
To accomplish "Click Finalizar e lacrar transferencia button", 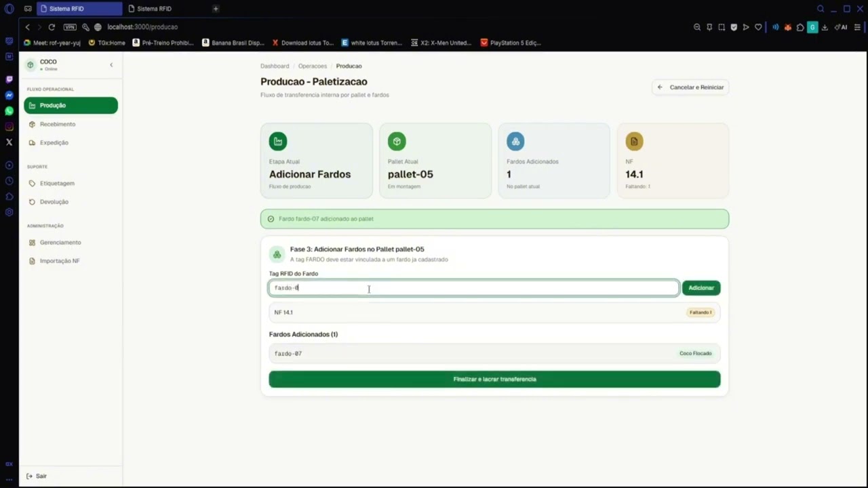I will pyautogui.click(x=494, y=379).
